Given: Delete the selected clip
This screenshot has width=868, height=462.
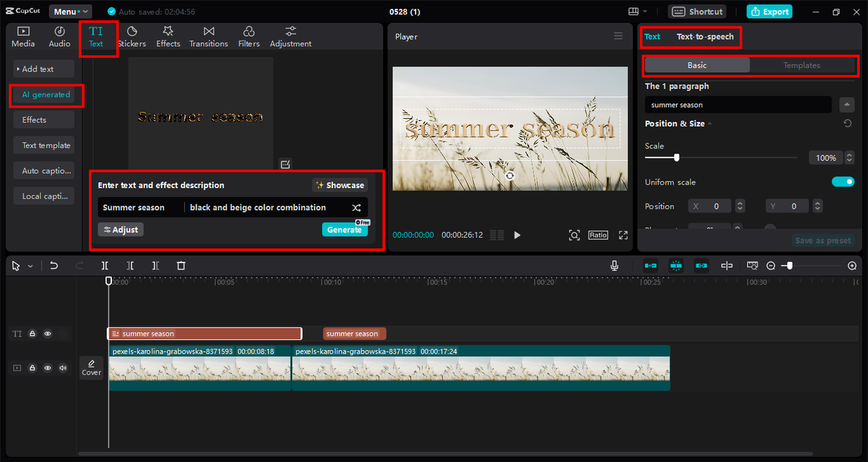Looking at the screenshot, I should 181,266.
